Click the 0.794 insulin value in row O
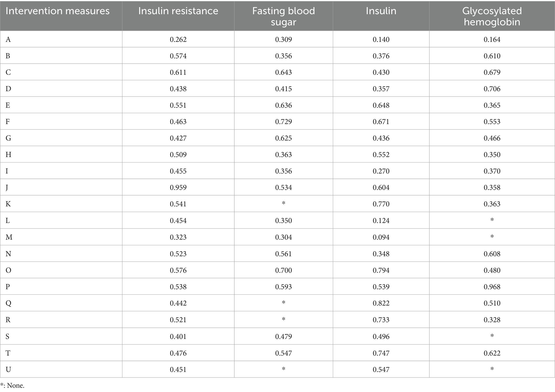 (x=381, y=270)
